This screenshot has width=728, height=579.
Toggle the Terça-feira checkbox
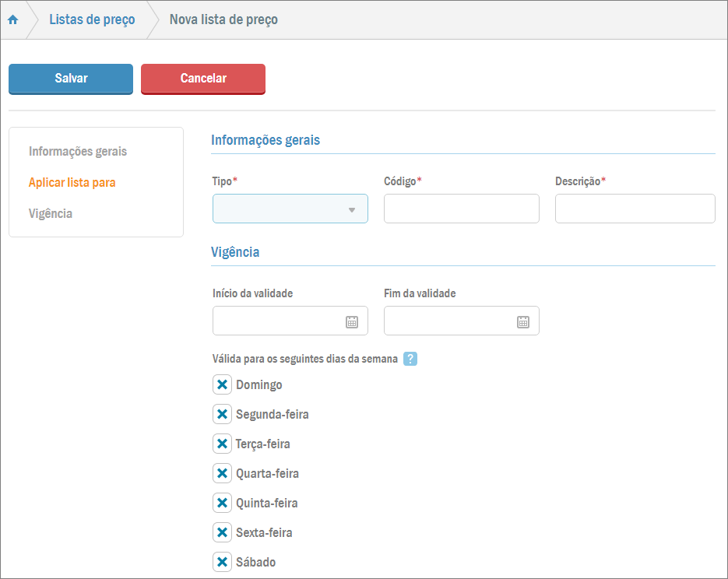222,444
